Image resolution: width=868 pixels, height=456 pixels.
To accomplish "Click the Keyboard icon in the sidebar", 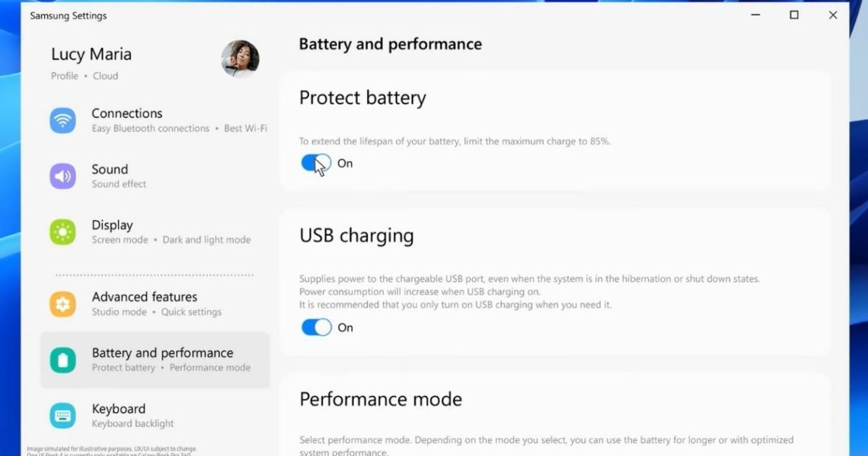I will point(62,415).
